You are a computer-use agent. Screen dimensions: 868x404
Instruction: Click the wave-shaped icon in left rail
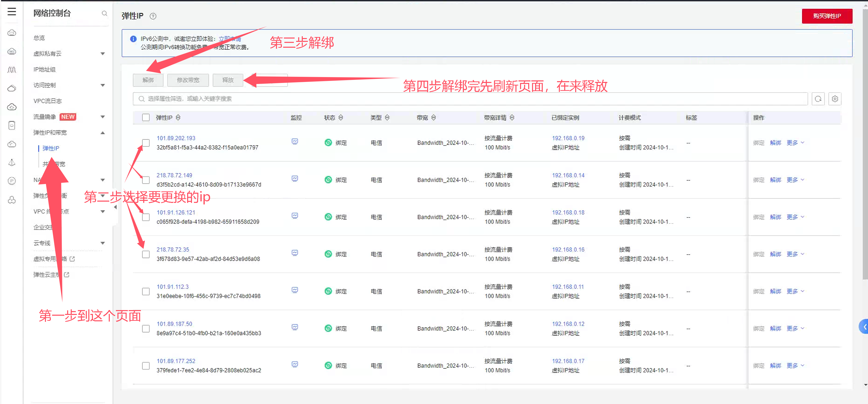coord(12,70)
